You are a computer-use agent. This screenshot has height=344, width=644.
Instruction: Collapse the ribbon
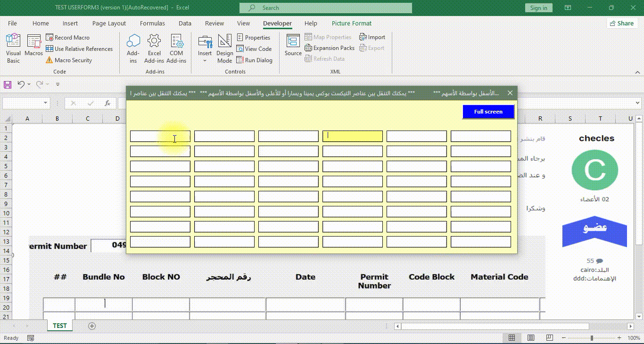pyautogui.click(x=637, y=72)
